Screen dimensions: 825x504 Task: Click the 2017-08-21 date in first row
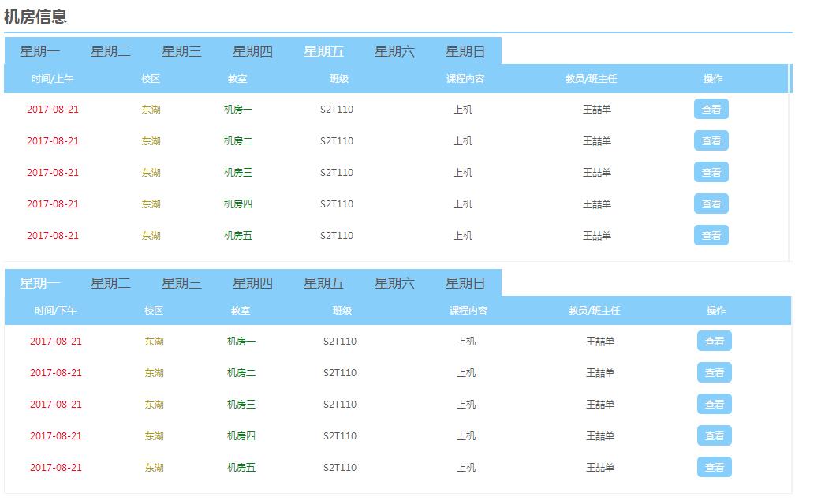55,109
